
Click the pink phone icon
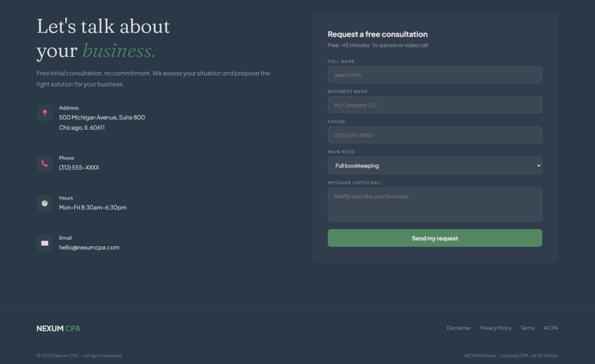[45, 163]
